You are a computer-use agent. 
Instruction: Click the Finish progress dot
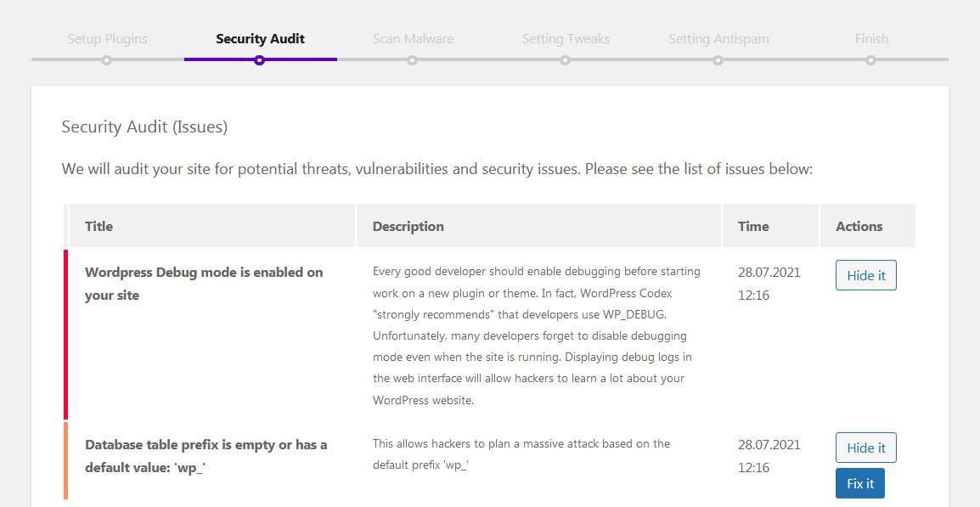click(870, 60)
